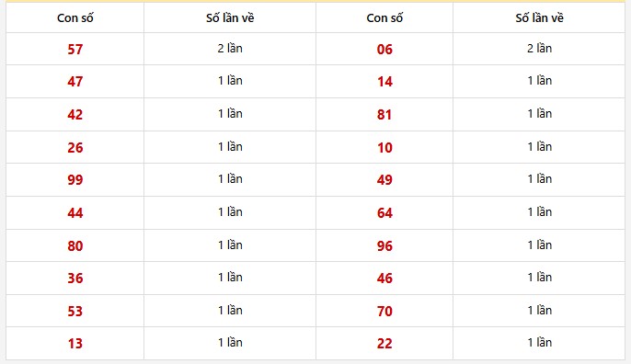
Task: Click '2 lần' beside number 57
Action: [x=230, y=49]
